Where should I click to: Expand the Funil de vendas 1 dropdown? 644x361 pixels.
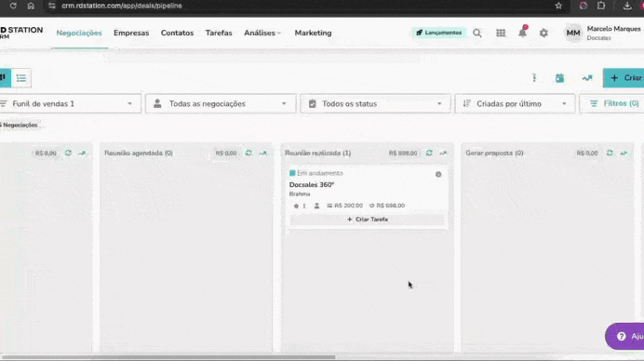(x=70, y=104)
